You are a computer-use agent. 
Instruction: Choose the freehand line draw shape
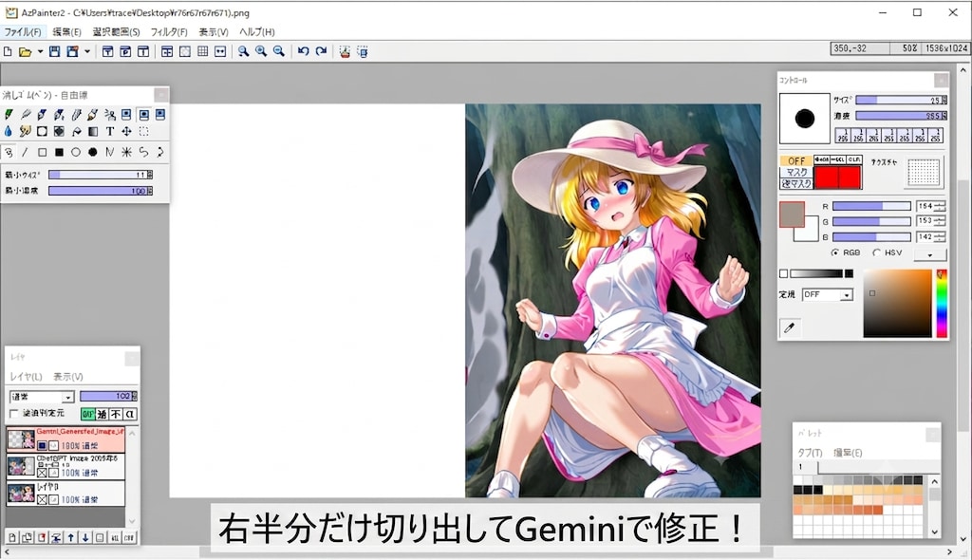point(9,152)
